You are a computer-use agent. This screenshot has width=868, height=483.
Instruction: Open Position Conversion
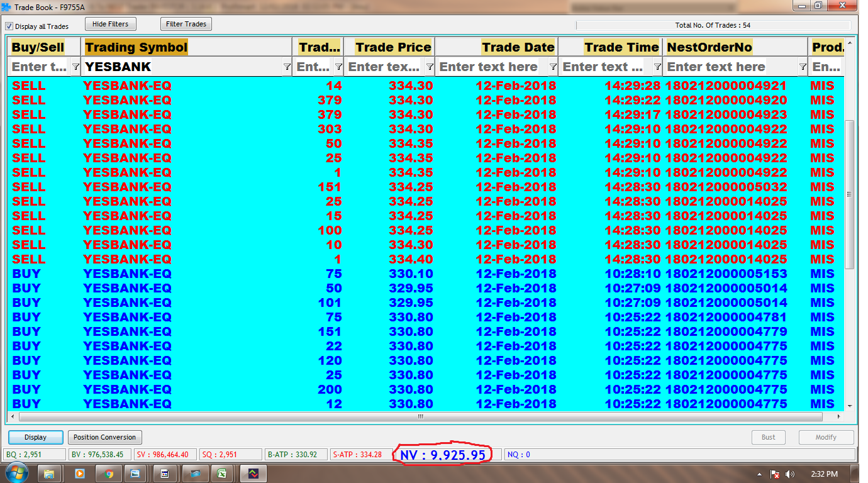point(104,437)
